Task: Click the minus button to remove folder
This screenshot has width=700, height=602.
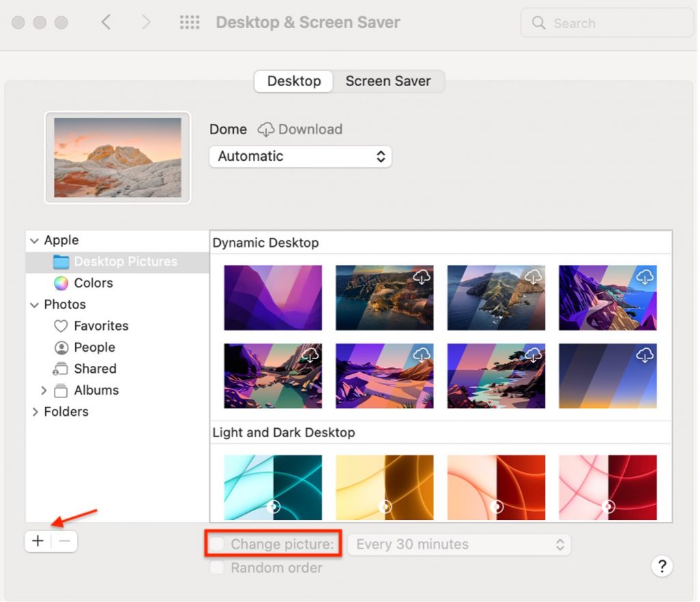Action: [x=65, y=541]
